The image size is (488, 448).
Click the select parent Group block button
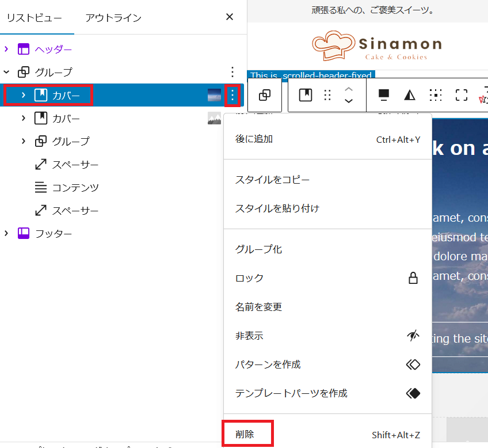click(265, 95)
